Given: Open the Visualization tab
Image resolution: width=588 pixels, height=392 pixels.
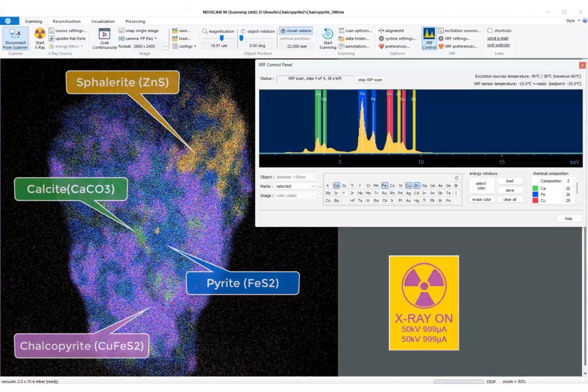Looking at the screenshot, I should (x=103, y=21).
